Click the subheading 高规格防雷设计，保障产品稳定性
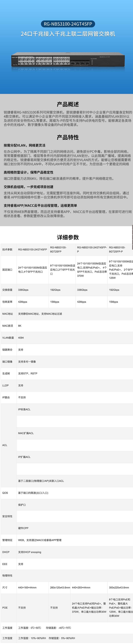 [x=28, y=172]
